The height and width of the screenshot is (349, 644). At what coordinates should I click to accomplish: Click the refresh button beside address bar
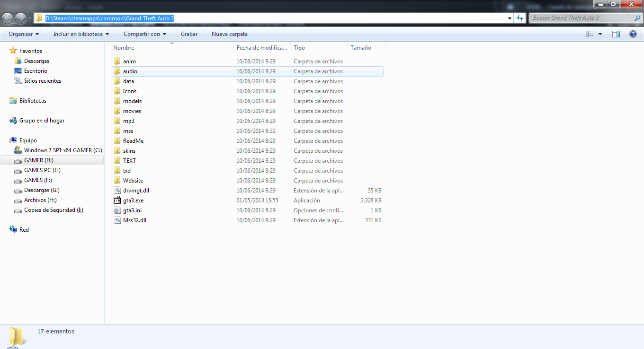pyautogui.click(x=520, y=18)
